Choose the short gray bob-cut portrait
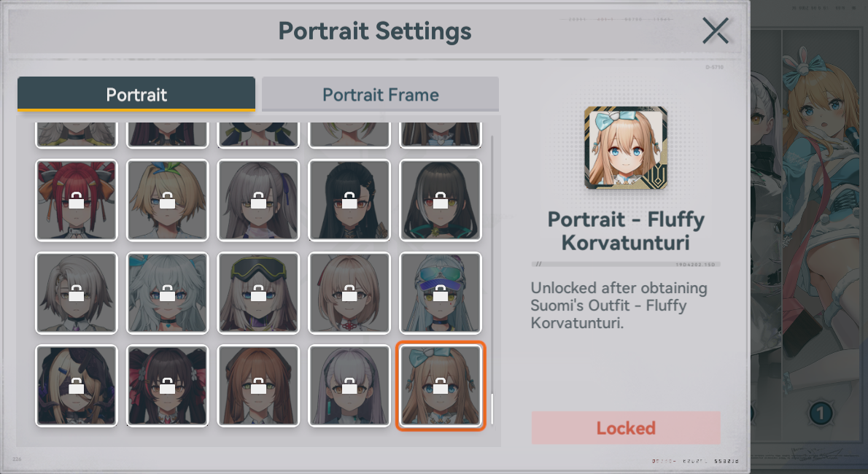The image size is (868, 474). (77, 293)
